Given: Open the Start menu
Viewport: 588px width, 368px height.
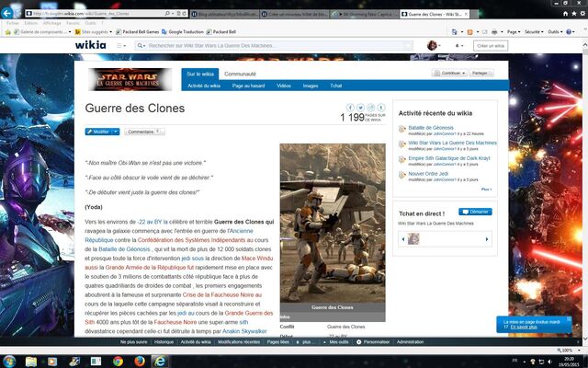Looking at the screenshot, I should point(8,362).
